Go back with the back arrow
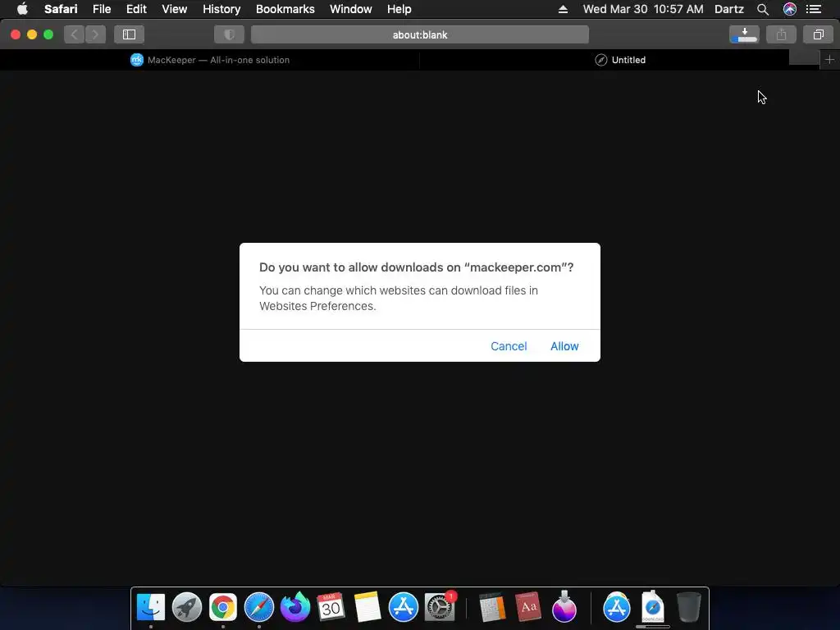The width and height of the screenshot is (840, 630). click(75, 34)
